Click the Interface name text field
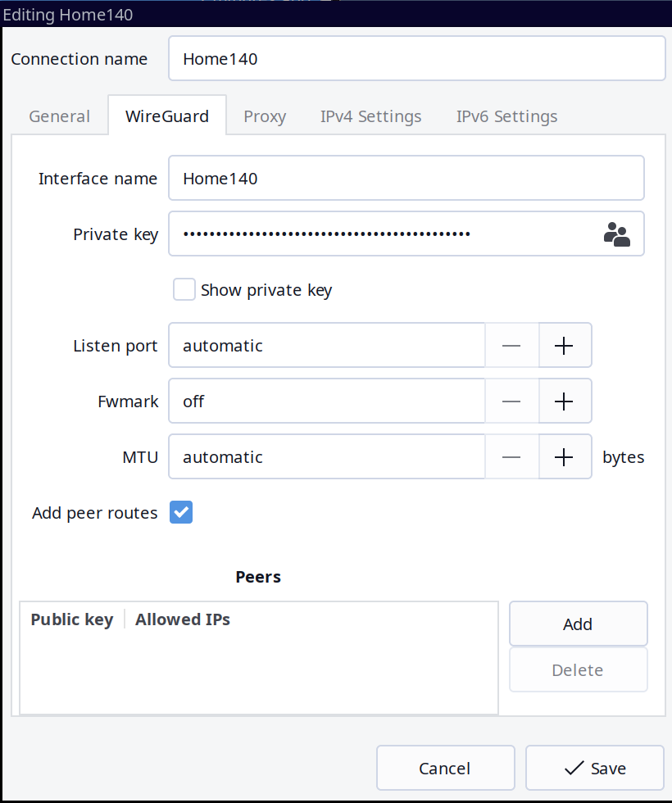Viewport: 672px width, 803px height. [406, 179]
